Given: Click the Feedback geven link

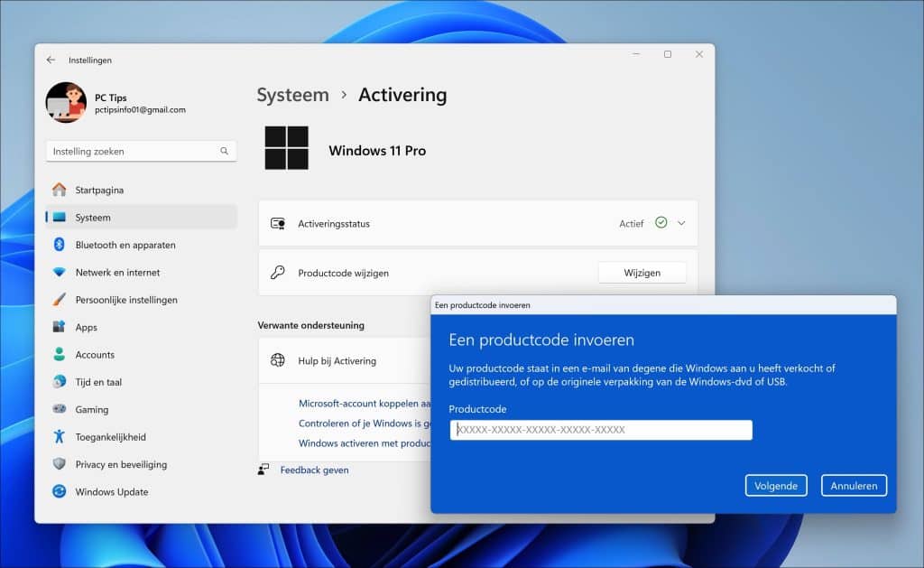Looking at the screenshot, I should (314, 470).
